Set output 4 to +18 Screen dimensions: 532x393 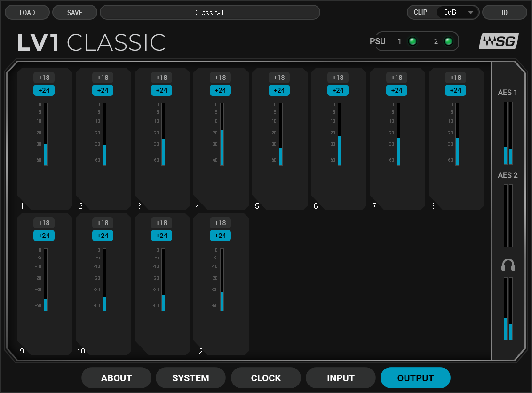pos(221,78)
